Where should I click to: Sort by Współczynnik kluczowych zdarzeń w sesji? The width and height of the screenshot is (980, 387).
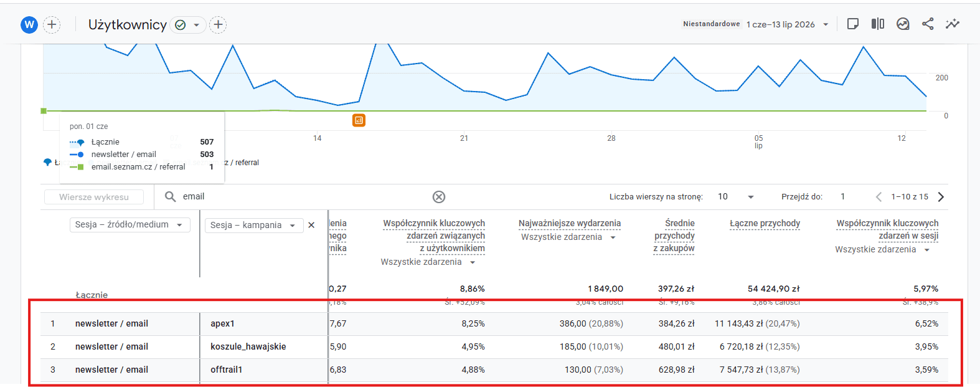coord(887,229)
